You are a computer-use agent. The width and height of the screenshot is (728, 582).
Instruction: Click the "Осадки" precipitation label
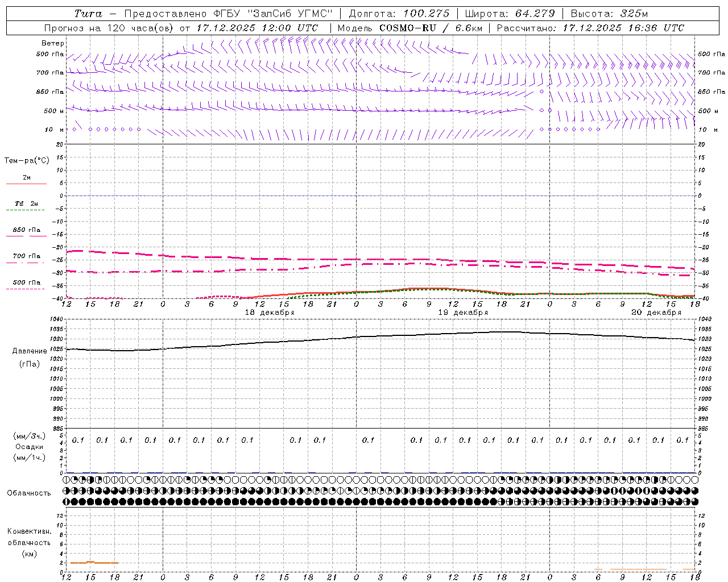[30, 447]
